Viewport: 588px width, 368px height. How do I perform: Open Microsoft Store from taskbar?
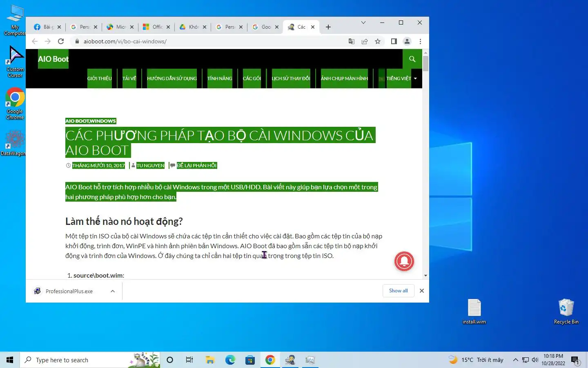[x=250, y=360]
